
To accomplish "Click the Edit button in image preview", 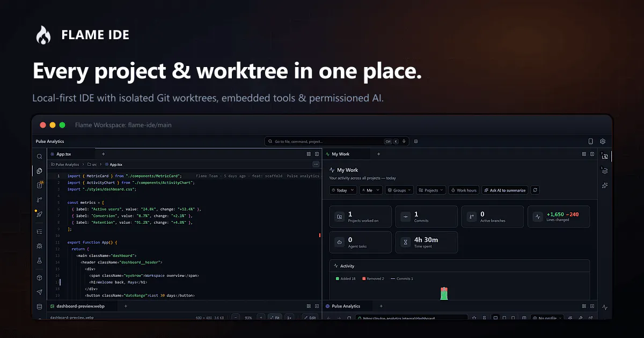I will (310, 318).
